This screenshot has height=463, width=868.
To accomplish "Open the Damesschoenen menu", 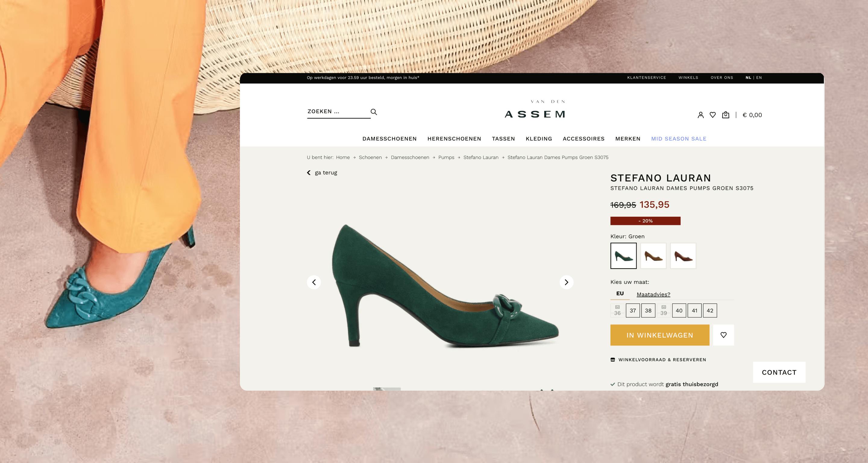I will point(389,138).
